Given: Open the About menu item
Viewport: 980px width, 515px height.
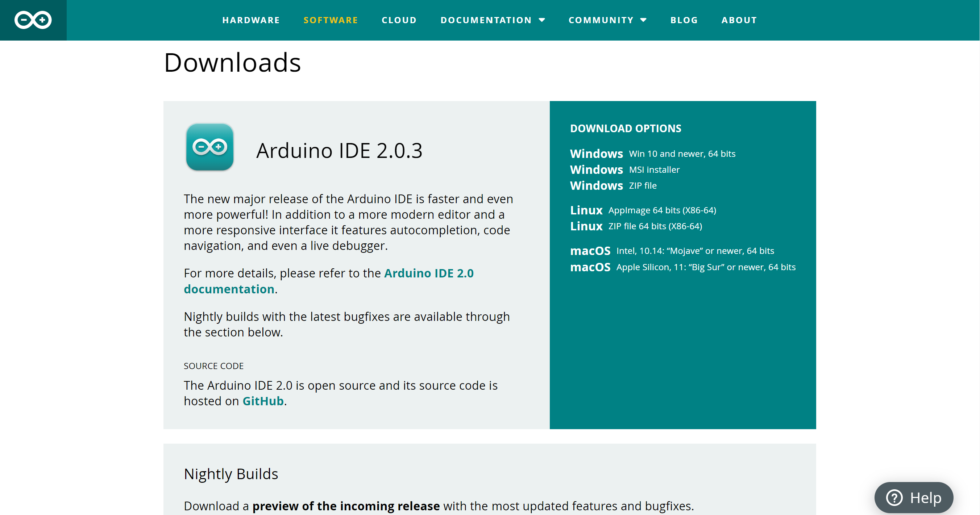Looking at the screenshot, I should tap(739, 20).
